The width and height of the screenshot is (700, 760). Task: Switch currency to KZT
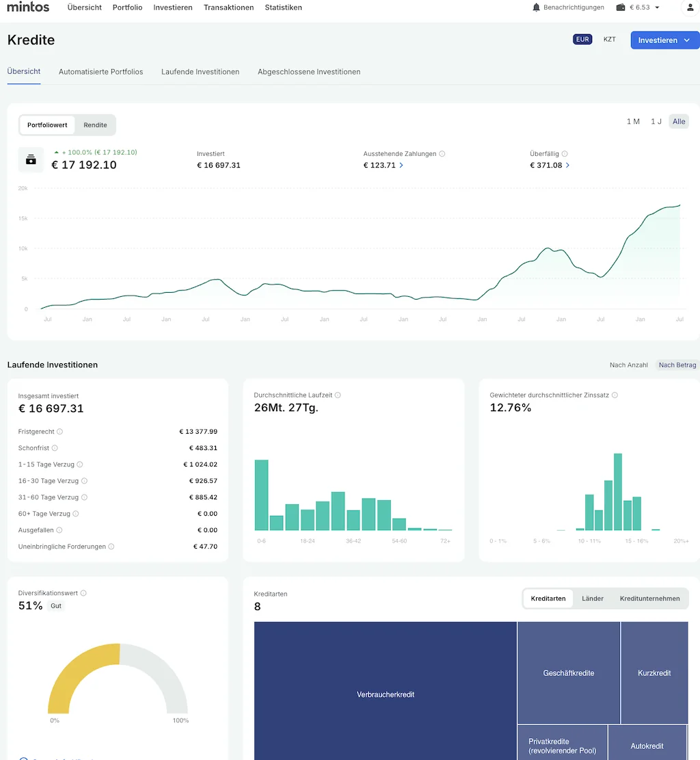click(609, 40)
